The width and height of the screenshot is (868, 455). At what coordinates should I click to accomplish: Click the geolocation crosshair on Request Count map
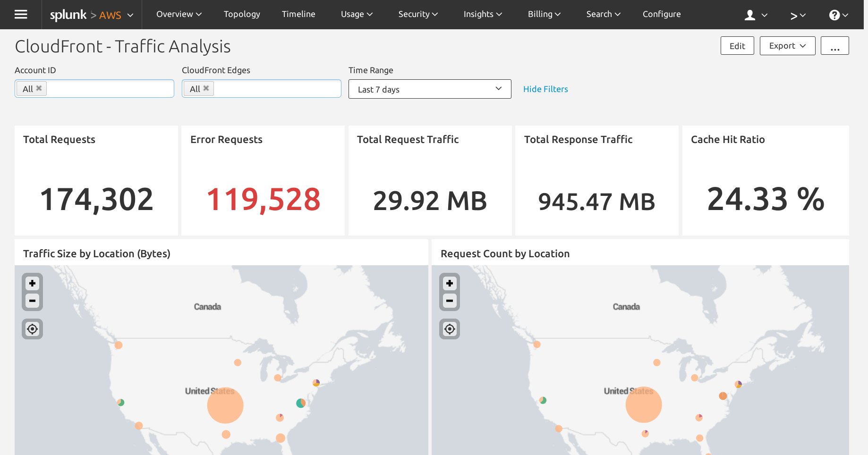pyautogui.click(x=449, y=329)
